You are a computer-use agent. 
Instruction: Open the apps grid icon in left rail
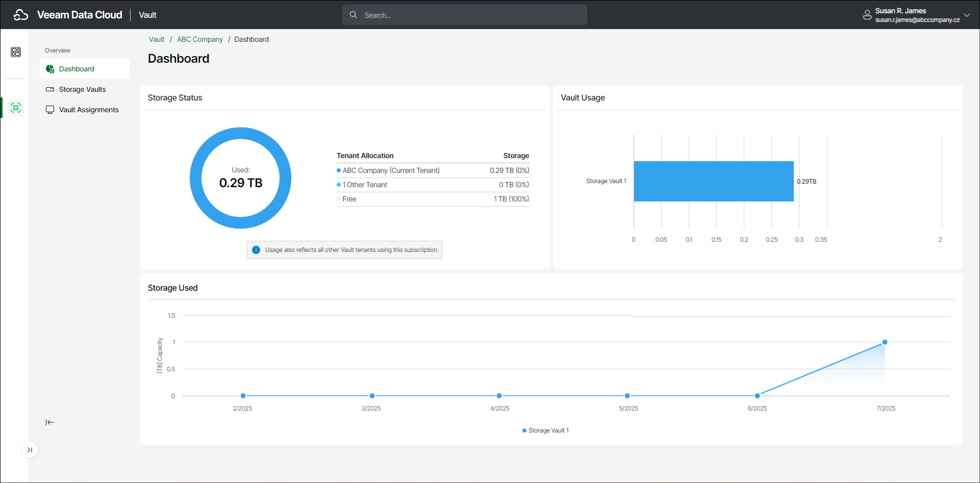(16, 52)
